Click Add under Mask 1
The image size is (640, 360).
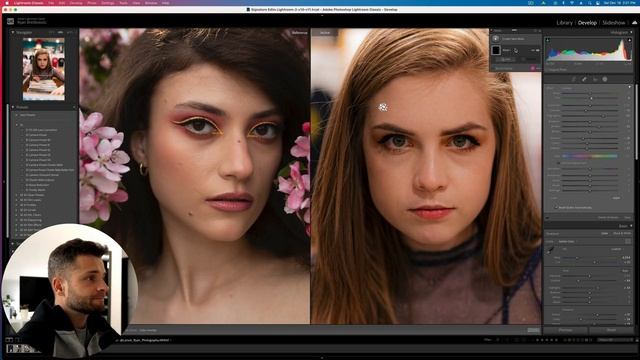coord(505,60)
